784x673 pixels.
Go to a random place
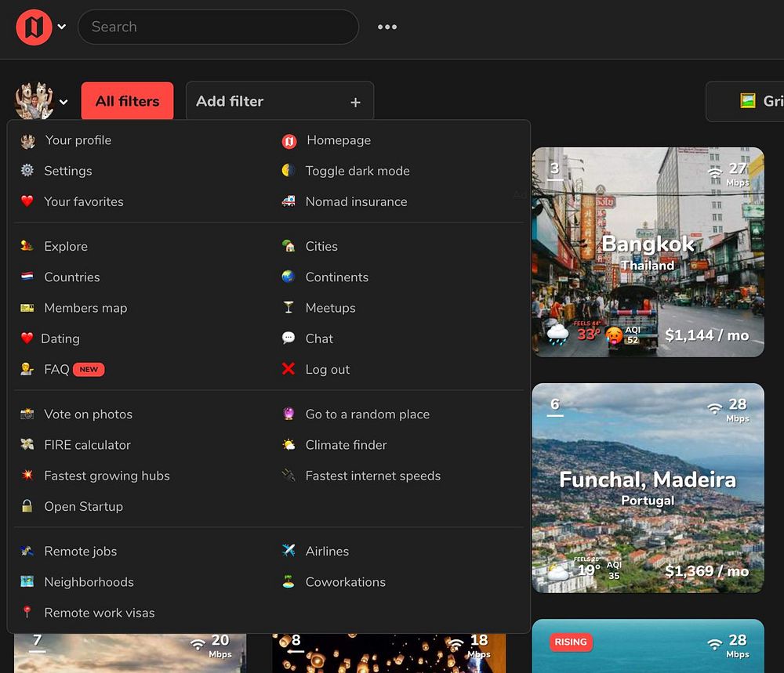click(367, 414)
